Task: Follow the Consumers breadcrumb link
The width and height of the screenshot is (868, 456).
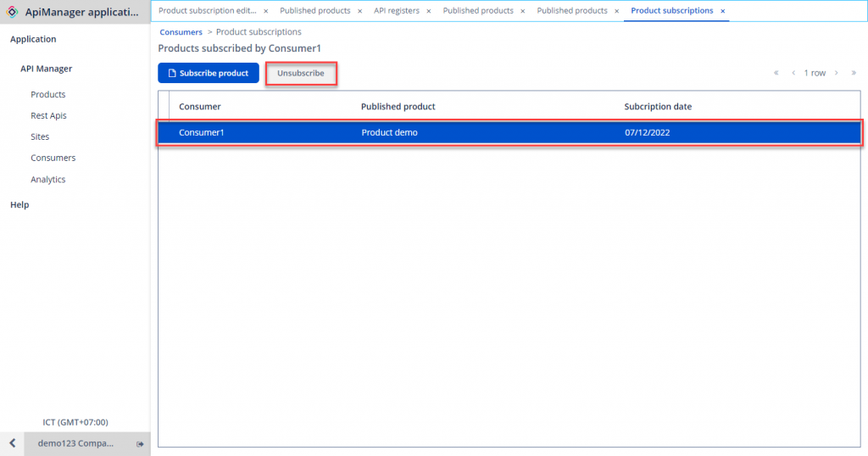Action: click(x=181, y=32)
